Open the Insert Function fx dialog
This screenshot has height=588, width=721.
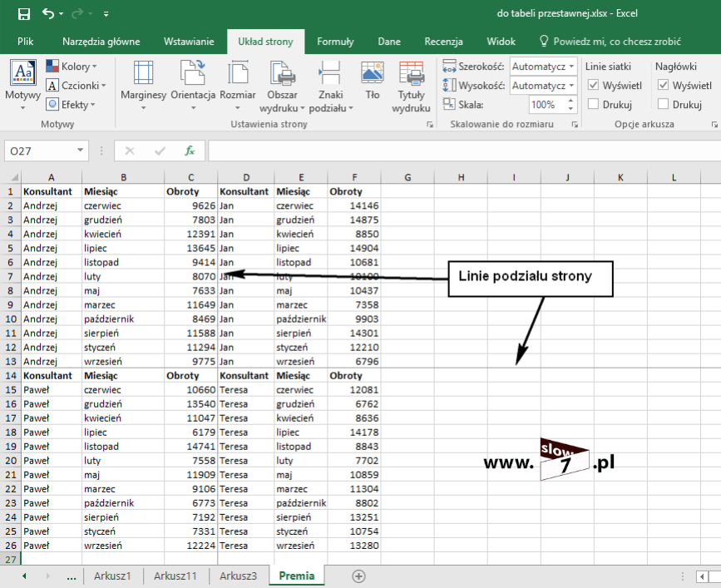tap(190, 151)
